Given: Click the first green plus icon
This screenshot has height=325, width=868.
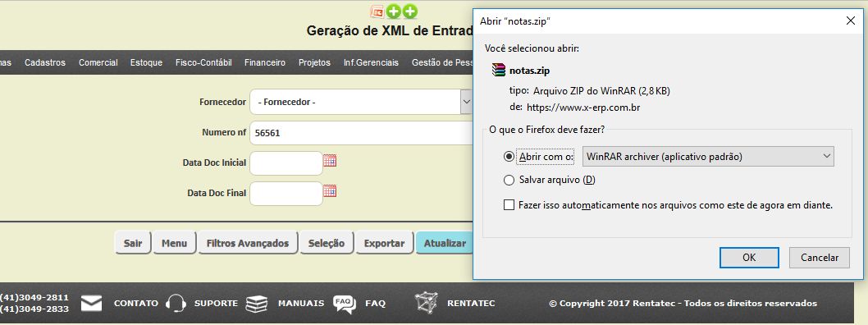Looking at the screenshot, I should pos(394,11).
